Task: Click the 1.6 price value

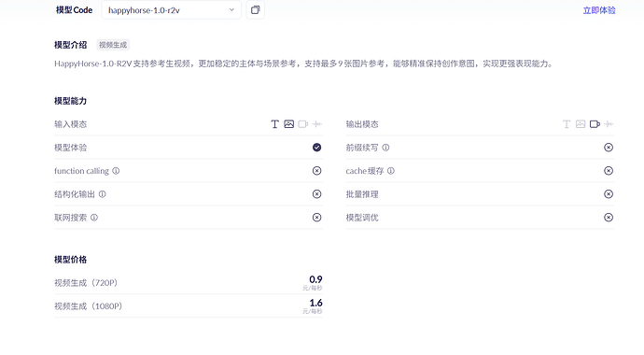Action: [315, 303]
